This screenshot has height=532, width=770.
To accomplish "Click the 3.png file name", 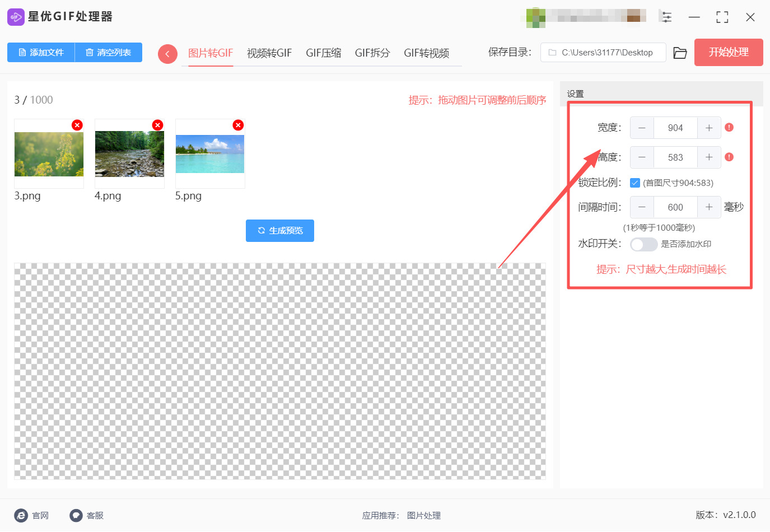I will pos(27,196).
